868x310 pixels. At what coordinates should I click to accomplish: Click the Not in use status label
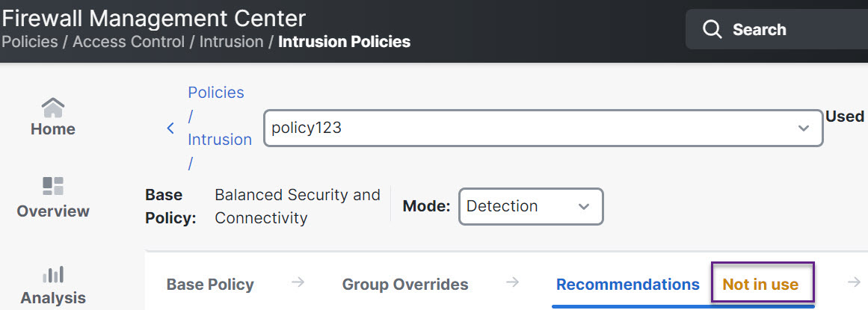tap(760, 285)
